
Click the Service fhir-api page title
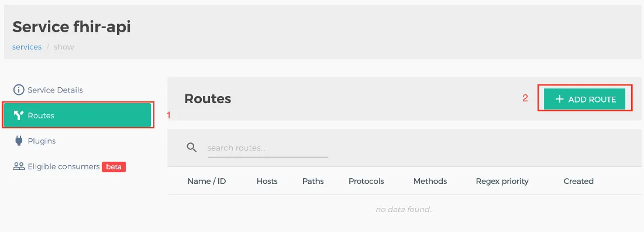[x=71, y=27]
